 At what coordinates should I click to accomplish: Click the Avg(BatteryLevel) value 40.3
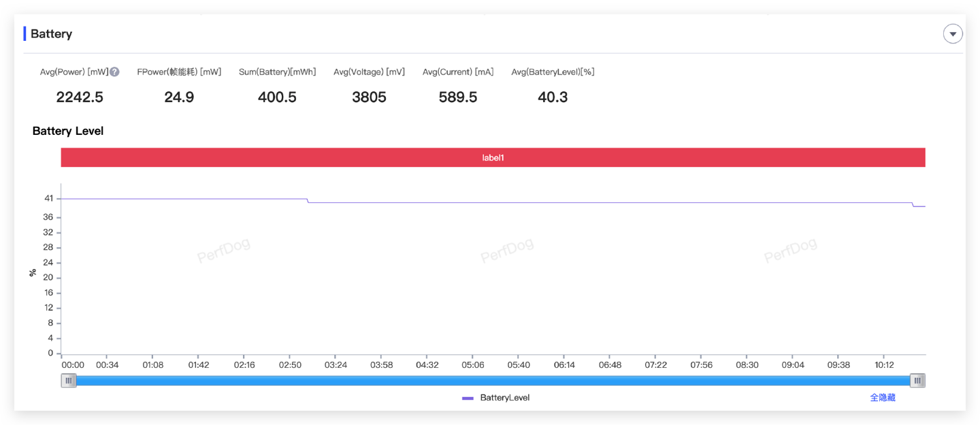(553, 97)
